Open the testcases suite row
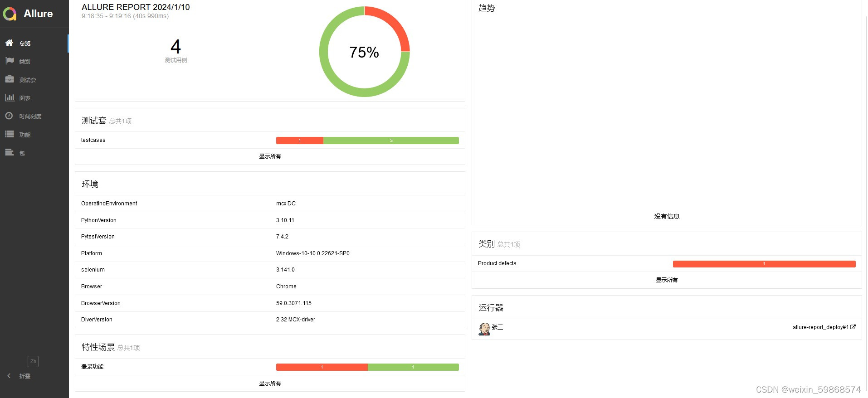 (93, 140)
